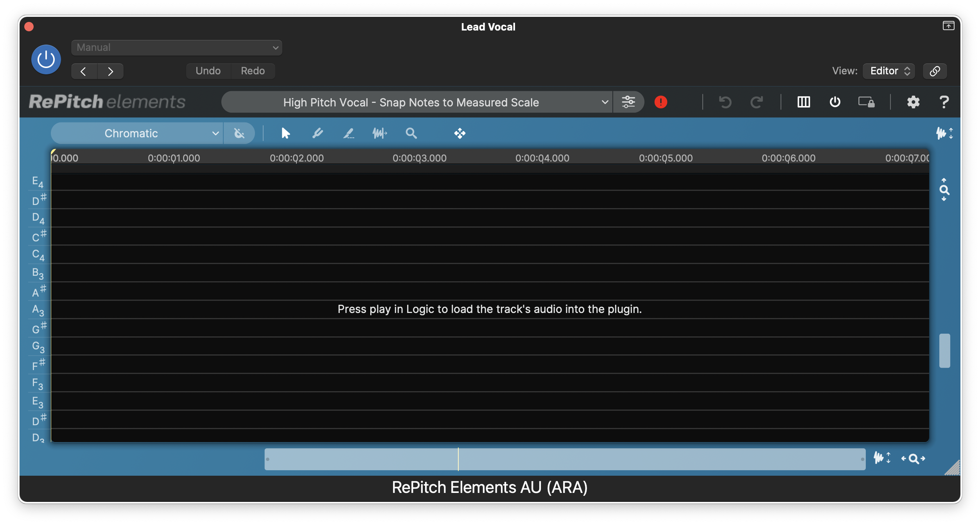Click the Undo button
The height and width of the screenshot is (525, 980).
click(x=208, y=71)
